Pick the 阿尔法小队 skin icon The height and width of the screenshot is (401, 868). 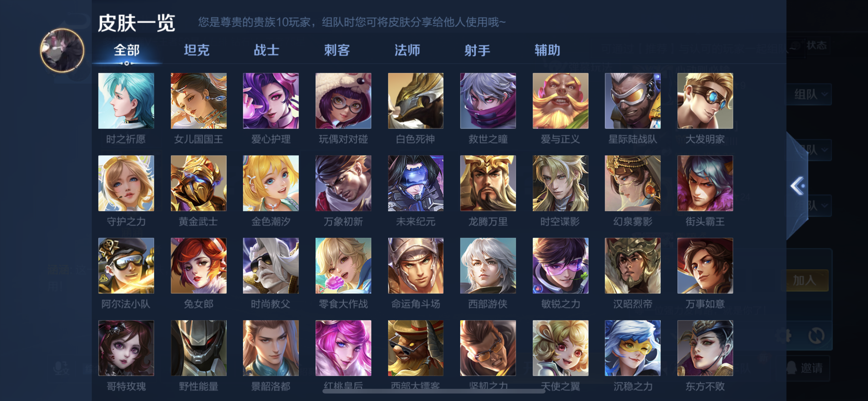pos(126,266)
